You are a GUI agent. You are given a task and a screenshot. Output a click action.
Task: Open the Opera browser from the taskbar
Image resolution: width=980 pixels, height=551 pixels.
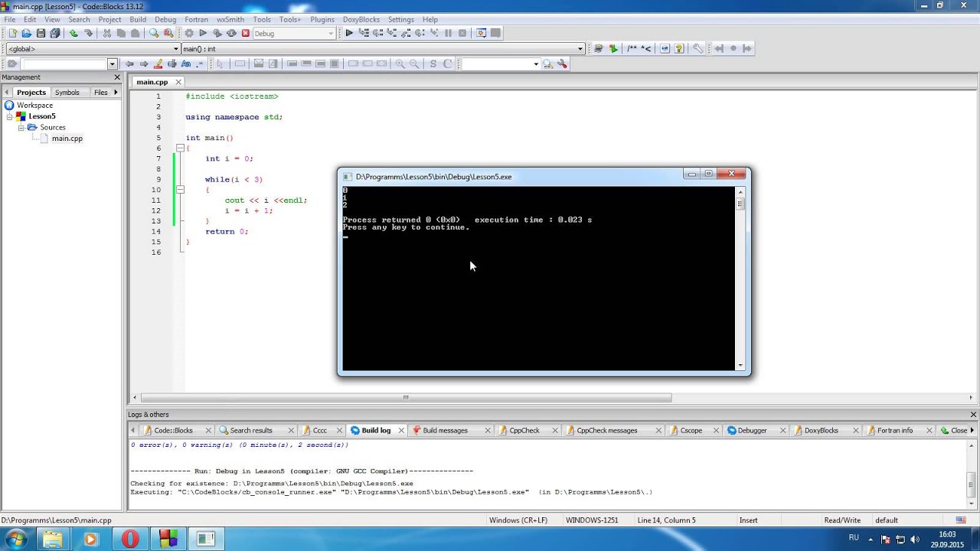coord(129,539)
